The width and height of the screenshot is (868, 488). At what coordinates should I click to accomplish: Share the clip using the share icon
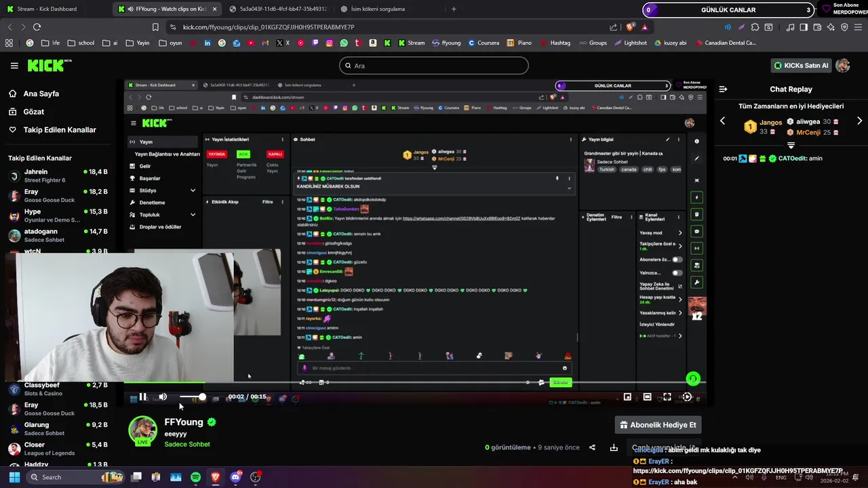tap(592, 447)
